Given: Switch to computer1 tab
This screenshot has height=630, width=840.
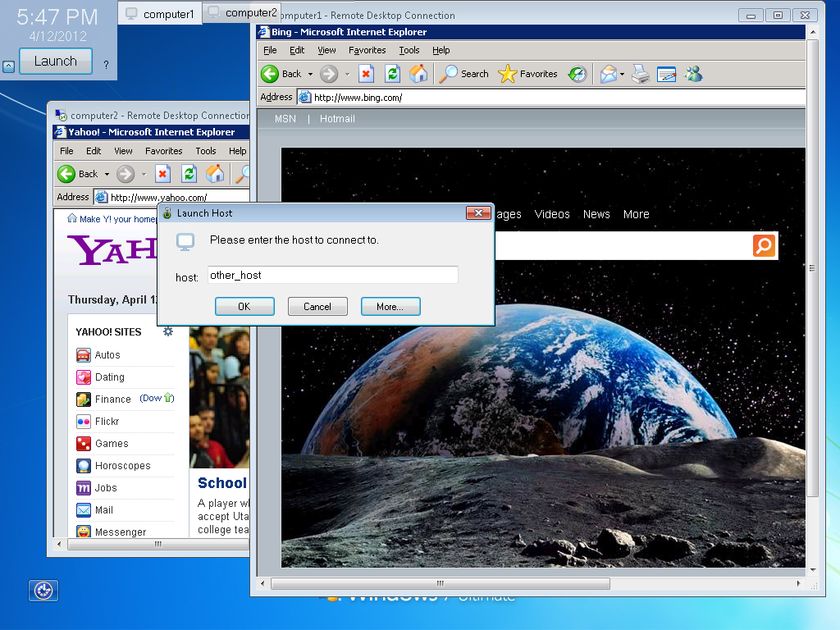Looking at the screenshot, I should coord(160,14).
